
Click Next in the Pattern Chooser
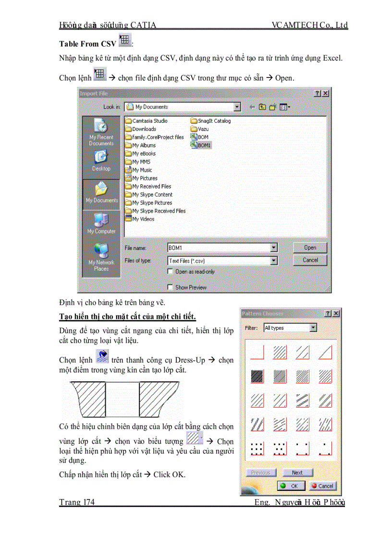point(297,472)
